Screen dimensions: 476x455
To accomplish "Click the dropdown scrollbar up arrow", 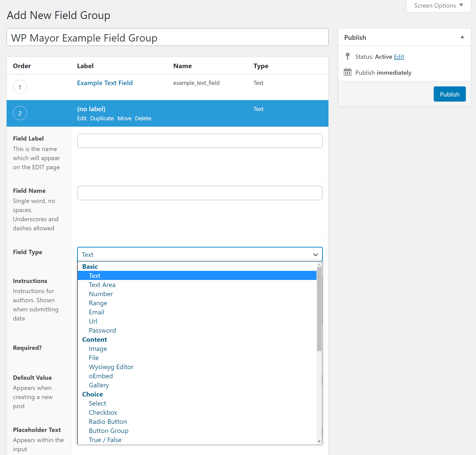I will pyautogui.click(x=319, y=264).
